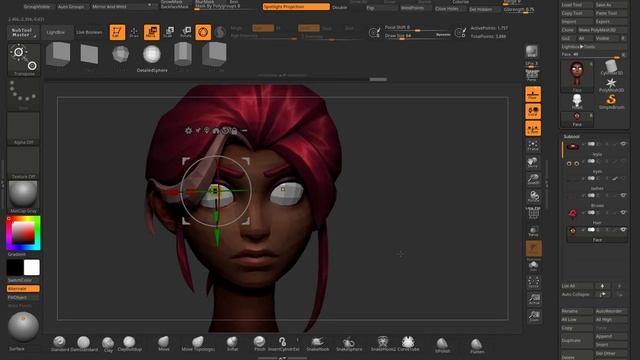640x360 pixels.
Task: Click the Frame icon in right shelf
Action: point(533,146)
